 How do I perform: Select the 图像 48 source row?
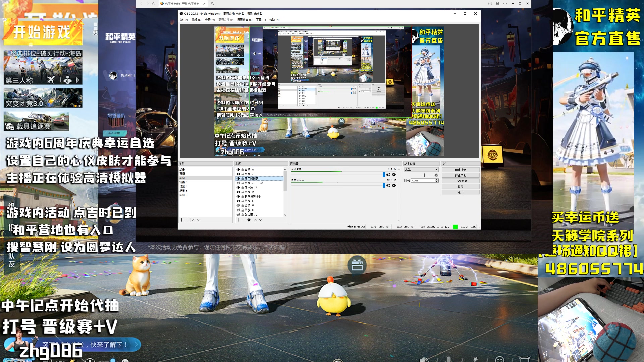click(x=260, y=201)
